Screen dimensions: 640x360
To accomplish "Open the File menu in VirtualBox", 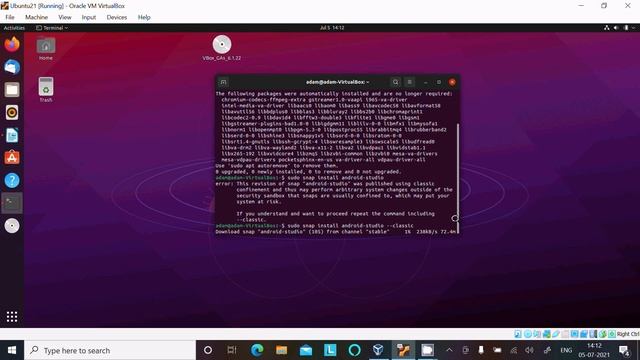I will tap(10, 17).
